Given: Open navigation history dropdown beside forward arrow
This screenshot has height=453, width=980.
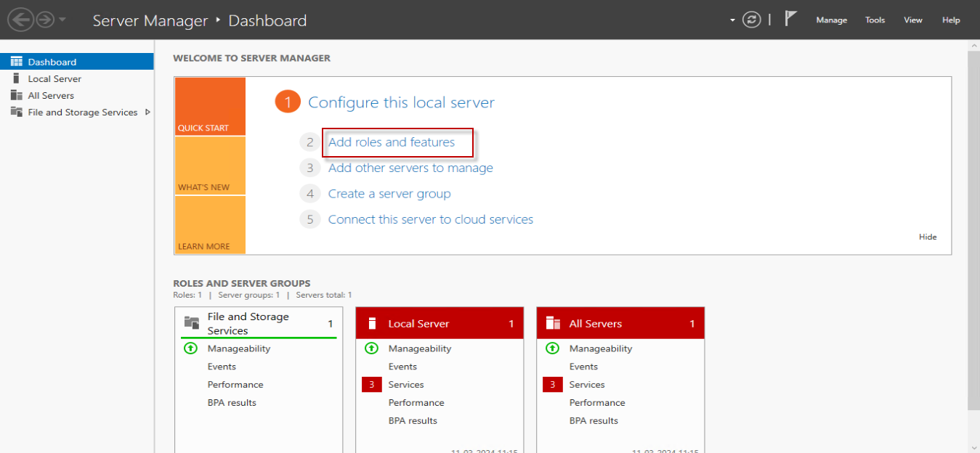Looking at the screenshot, I should coord(62,20).
